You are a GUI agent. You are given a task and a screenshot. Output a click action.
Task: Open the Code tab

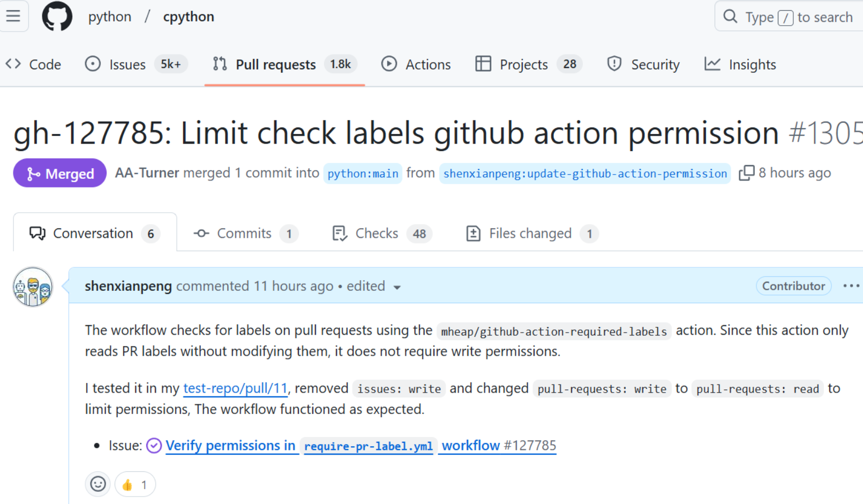(34, 64)
